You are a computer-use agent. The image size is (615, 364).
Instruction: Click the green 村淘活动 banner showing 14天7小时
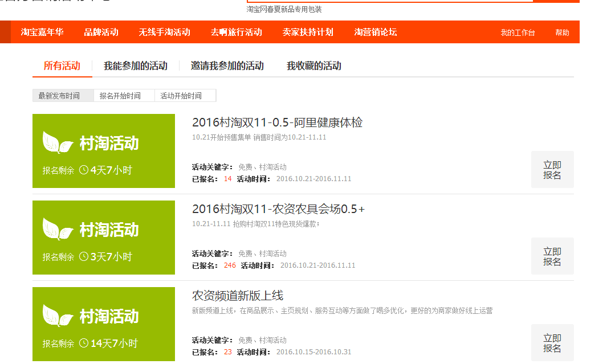[104, 324]
